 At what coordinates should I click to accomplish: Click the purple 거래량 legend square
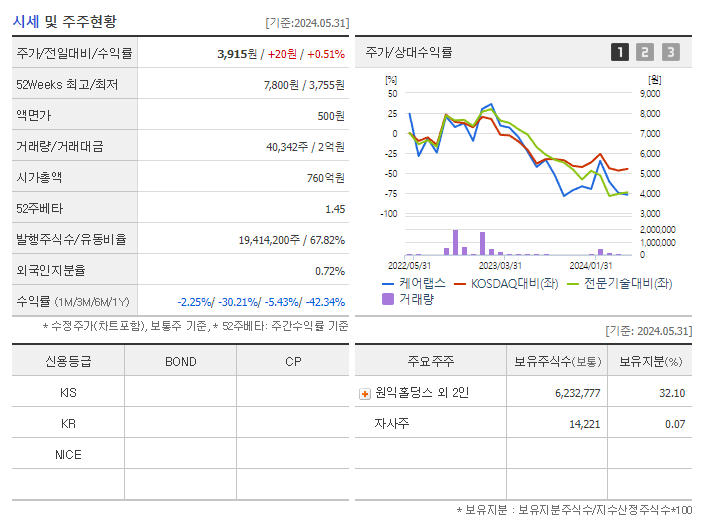pos(388,299)
